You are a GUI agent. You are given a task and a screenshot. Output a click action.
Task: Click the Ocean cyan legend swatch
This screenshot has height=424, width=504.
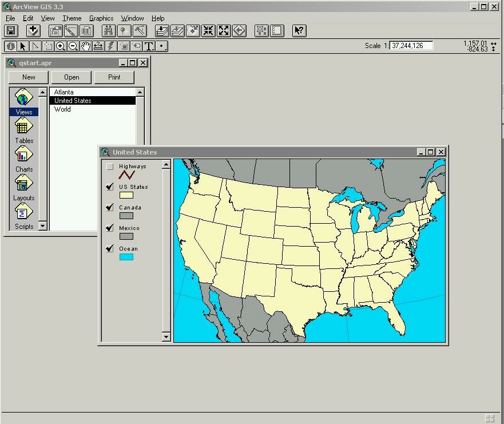click(x=126, y=257)
